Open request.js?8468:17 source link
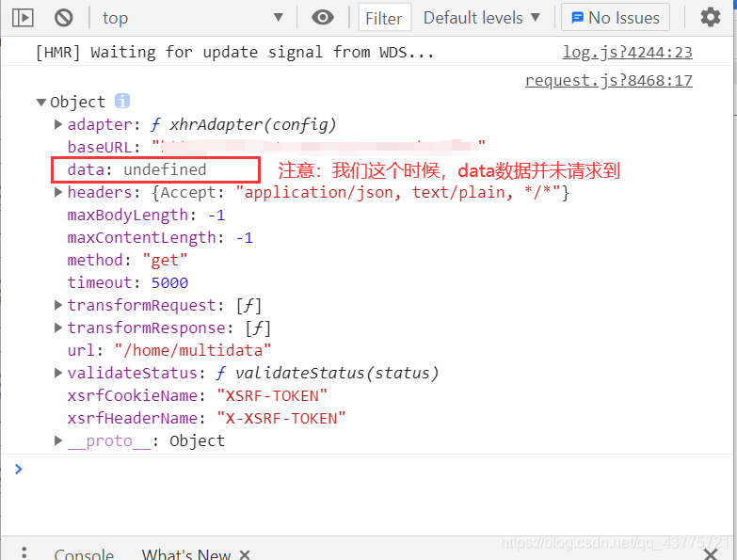 (609, 80)
